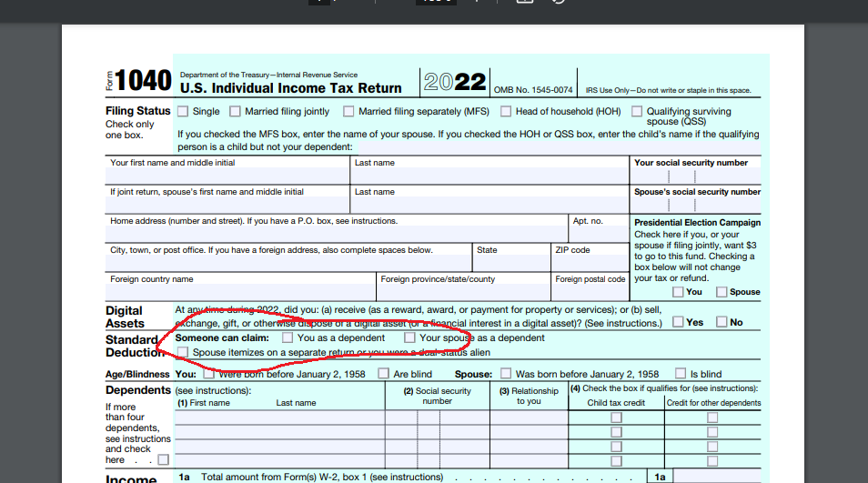Click the fit-to-page icon in PDF toolbar

point(524,3)
